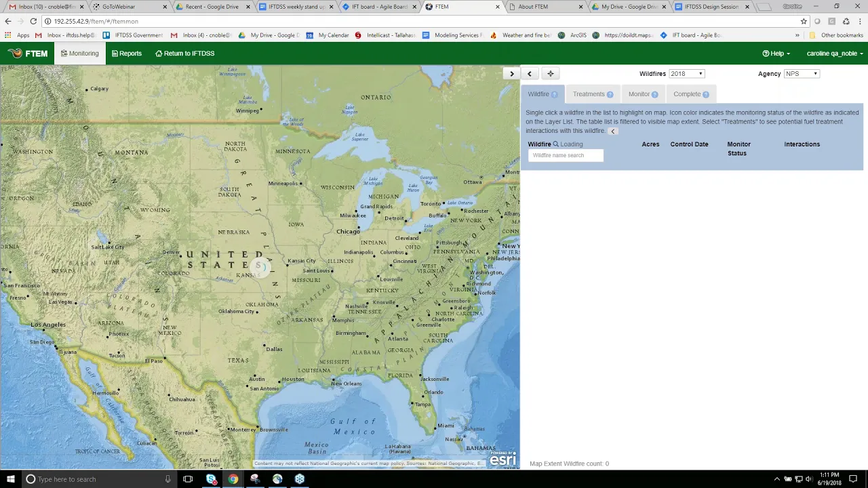Switch to the Complete tab
The width and height of the screenshot is (868, 488).
(x=691, y=94)
